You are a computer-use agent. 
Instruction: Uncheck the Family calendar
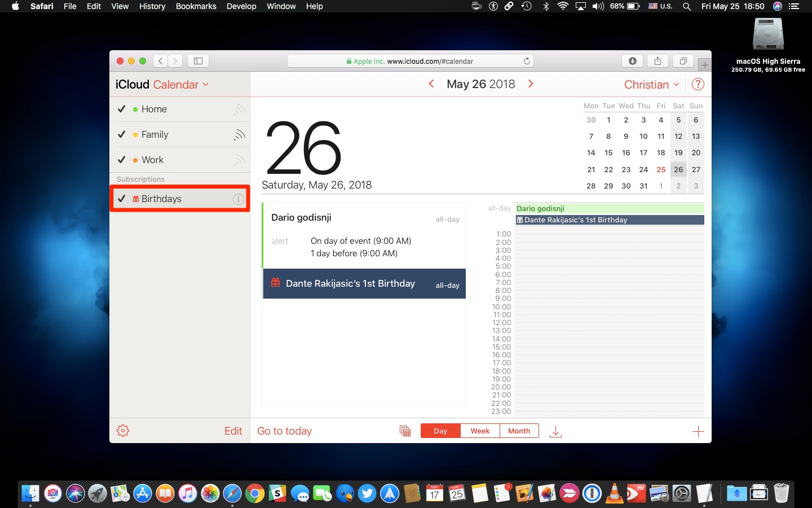tap(121, 134)
